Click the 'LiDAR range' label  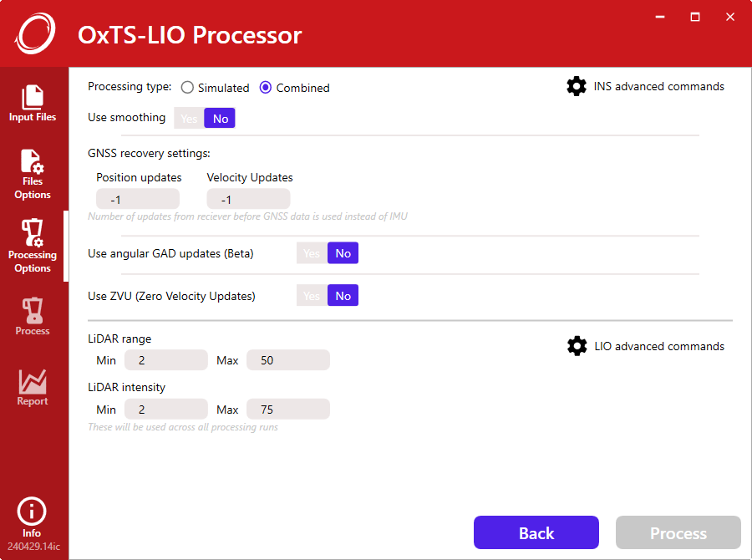pos(119,339)
